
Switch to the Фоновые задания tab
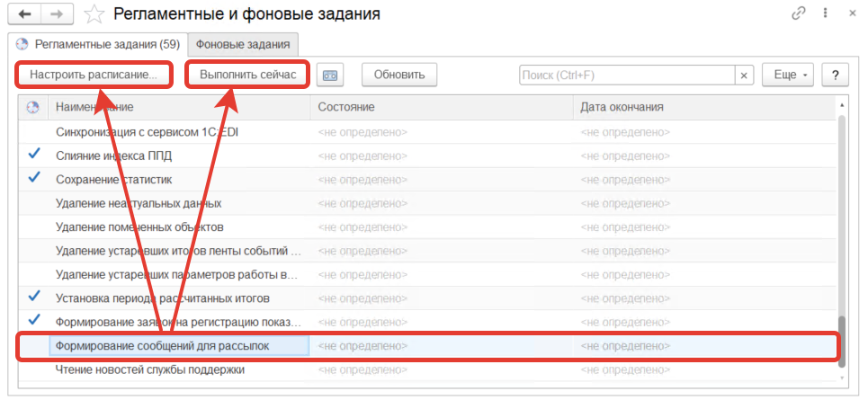click(243, 44)
